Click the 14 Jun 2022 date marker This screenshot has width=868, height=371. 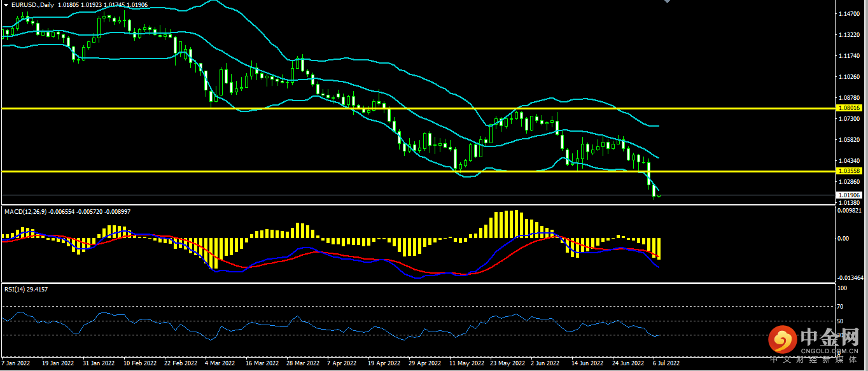pos(587,363)
